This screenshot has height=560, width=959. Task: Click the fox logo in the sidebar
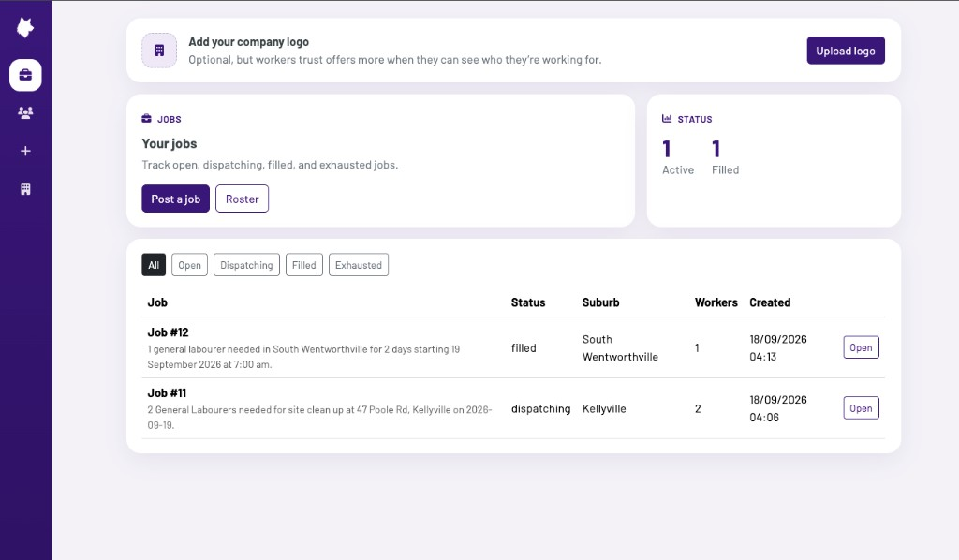tap(25, 27)
